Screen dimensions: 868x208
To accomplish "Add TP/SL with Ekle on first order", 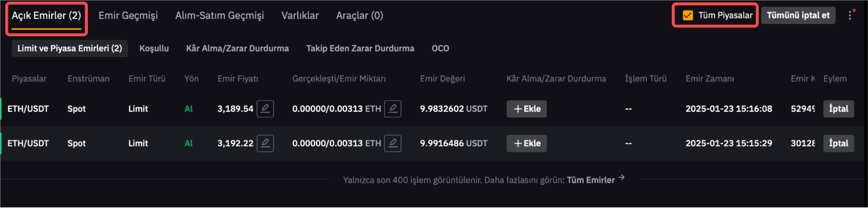I will pos(526,109).
